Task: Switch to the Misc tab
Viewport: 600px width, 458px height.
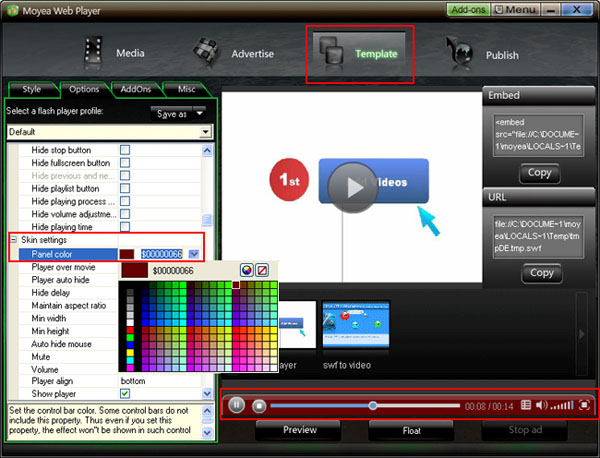Action: tap(186, 89)
